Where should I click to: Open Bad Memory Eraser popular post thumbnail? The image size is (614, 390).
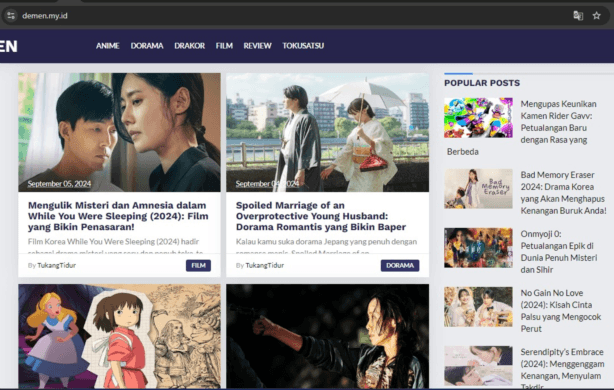tap(478, 189)
